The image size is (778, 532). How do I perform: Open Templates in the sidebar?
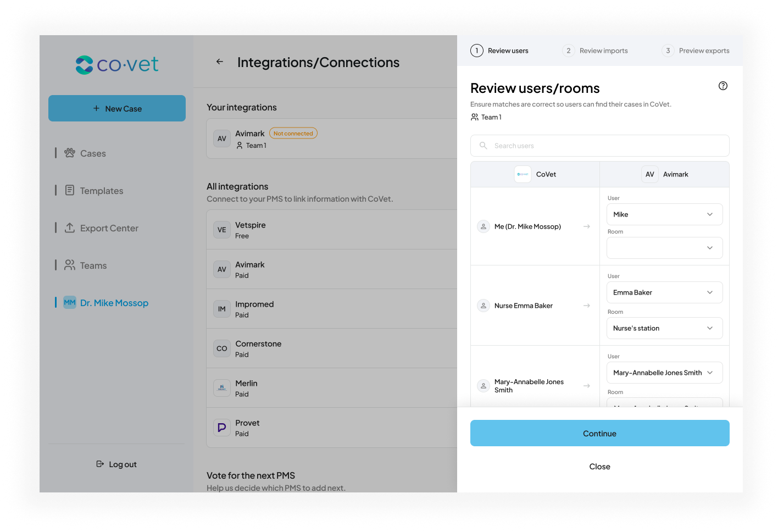coord(102,191)
